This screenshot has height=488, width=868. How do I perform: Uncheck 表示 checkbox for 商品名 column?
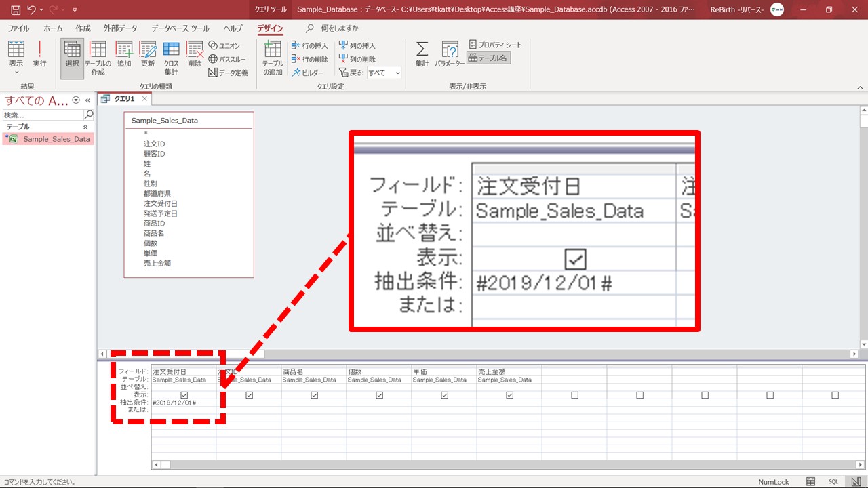[315, 395]
